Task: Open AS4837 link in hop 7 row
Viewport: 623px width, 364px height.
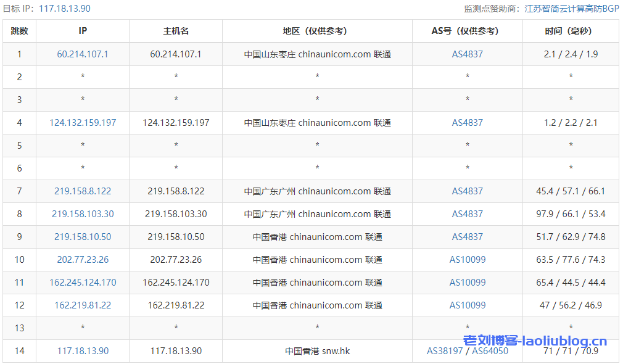Action: (468, 191)
